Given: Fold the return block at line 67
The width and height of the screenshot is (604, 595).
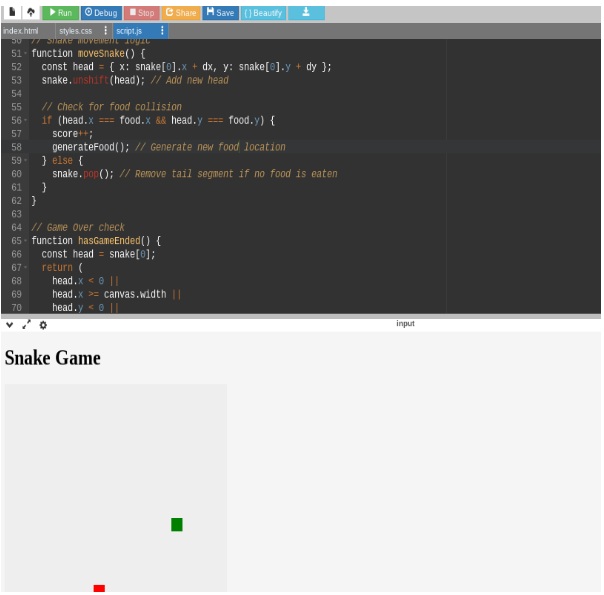Looking at the screenshot, I should tap(25, 267).
